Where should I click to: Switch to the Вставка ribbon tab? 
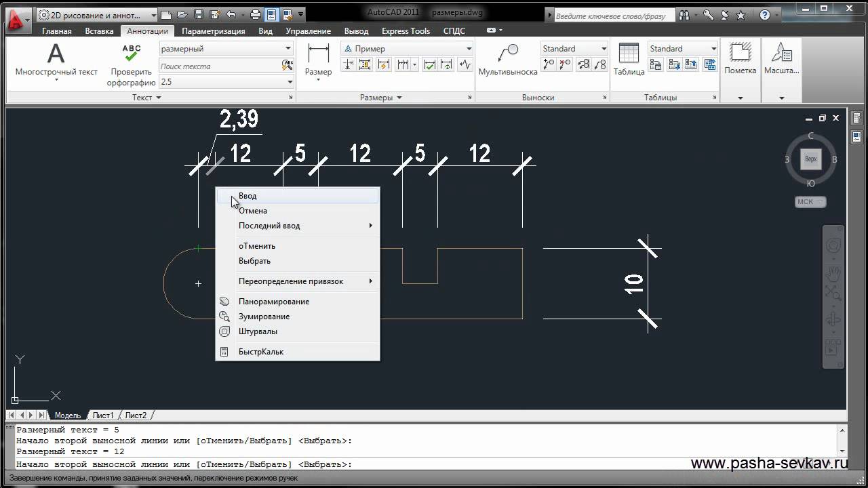point(100,31)
